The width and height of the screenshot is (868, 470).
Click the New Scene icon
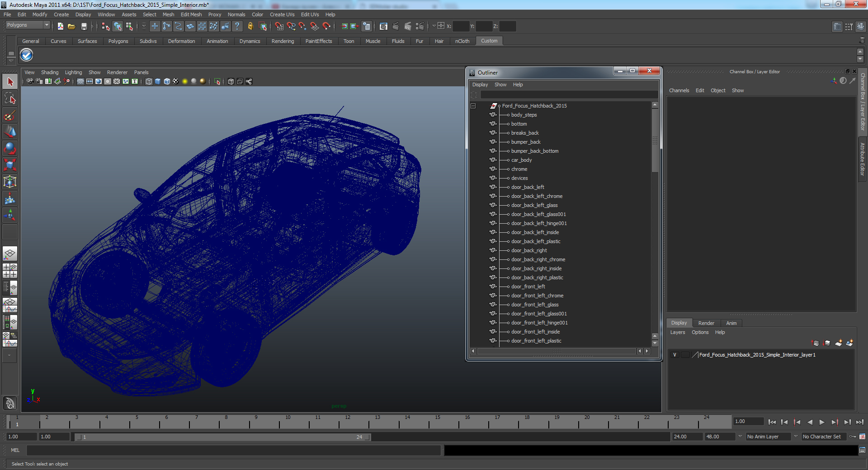pos(60,26)
